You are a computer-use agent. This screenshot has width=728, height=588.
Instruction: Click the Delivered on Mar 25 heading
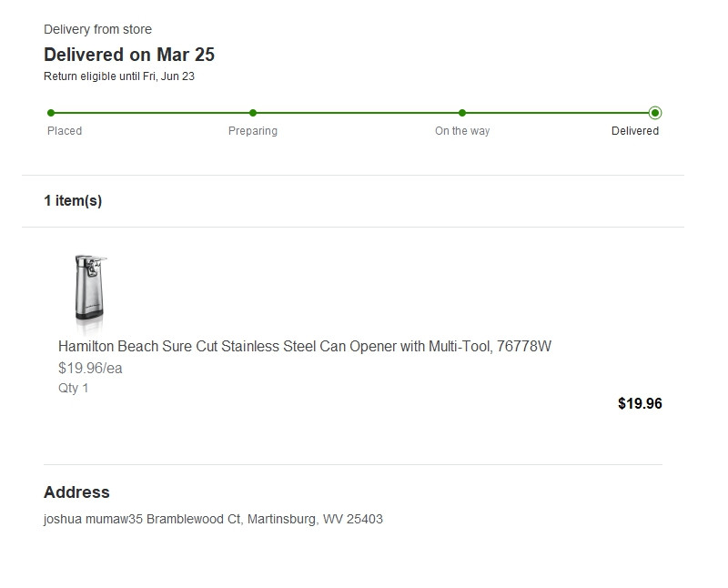click(x=129, y=55)
